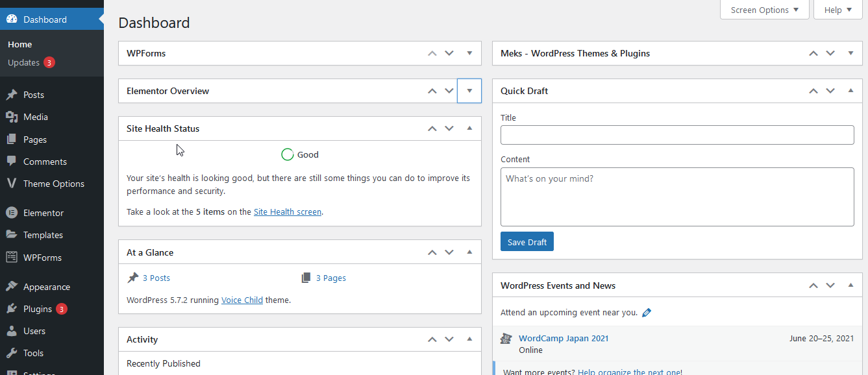Open the Help dropdown
Screen dimensions: 868x375
(x=837, y=10)
